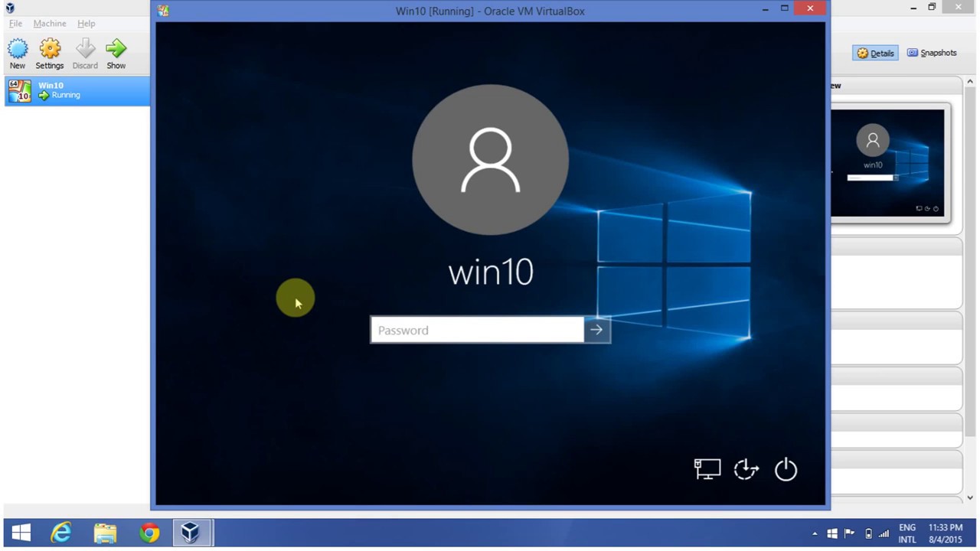The height and width of the screenshot is (551, 980).
Task: Open the File menu in VirtualBox Manager
Action: 15,24
